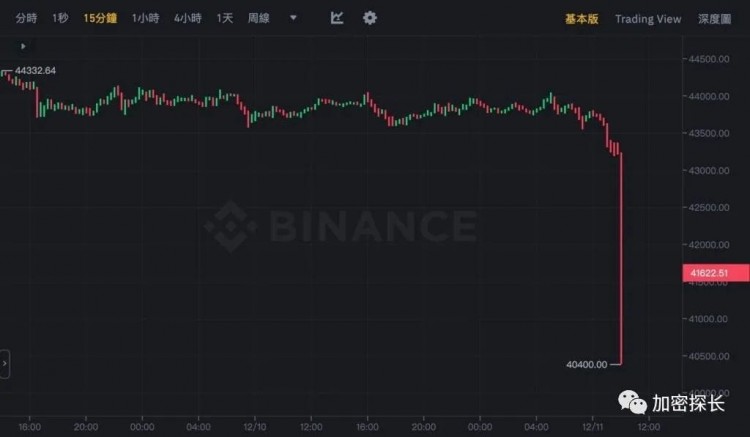This screenshot has width=750, height=437.
Task: Switch to Trading View chart mode
Action: point(648,19)
